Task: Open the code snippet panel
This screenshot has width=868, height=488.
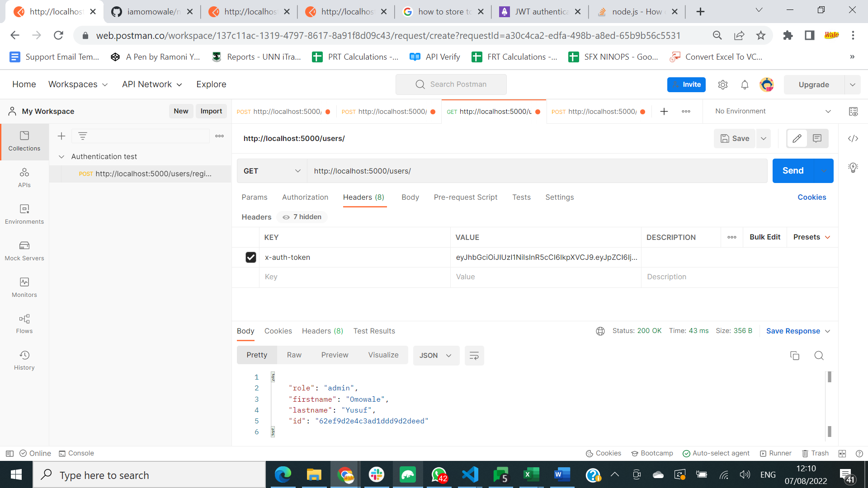Action: [854, 139]
